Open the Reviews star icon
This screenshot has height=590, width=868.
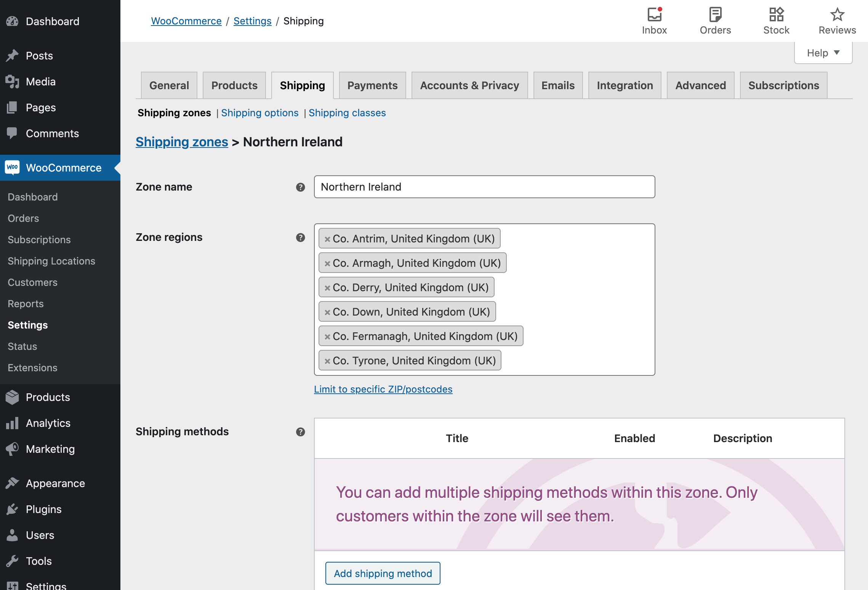click(x=837, y=15)
